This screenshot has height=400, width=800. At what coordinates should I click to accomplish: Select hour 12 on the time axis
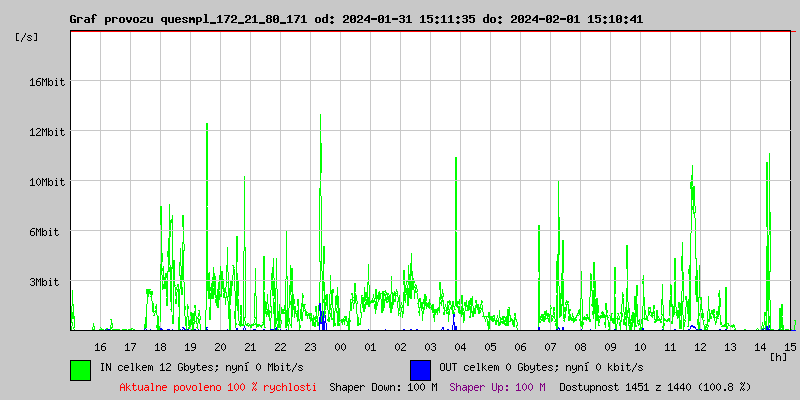[700, 346]
